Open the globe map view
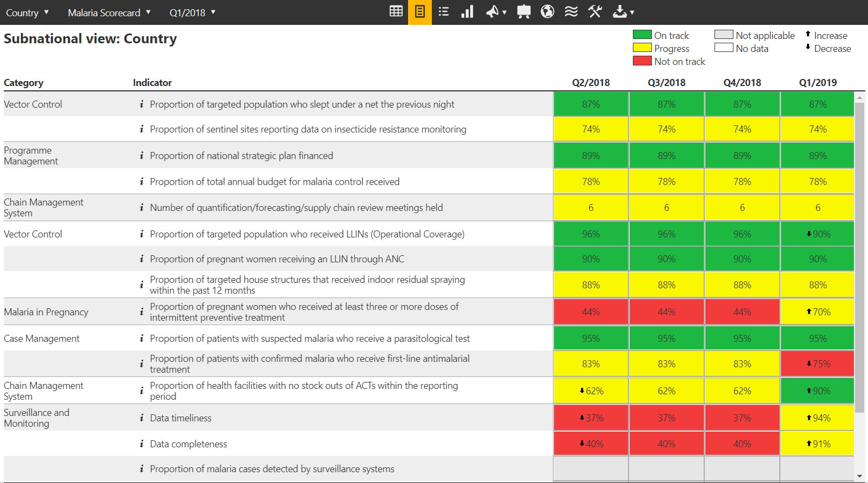 tap(547, 12)
